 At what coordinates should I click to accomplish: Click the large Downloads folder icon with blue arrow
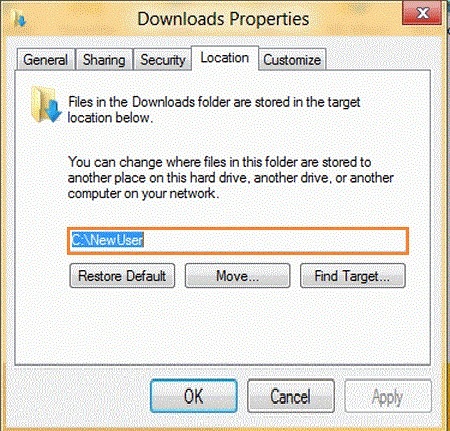click(x=46, y=104)
